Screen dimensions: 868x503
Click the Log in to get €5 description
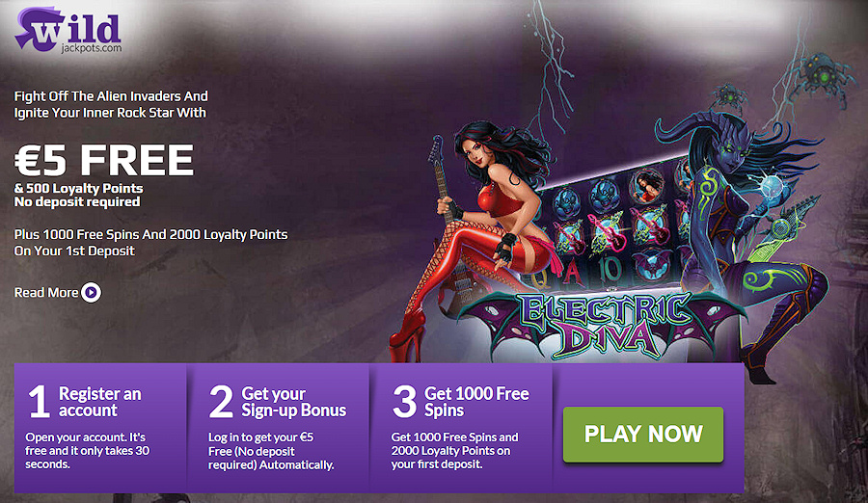[271, 451]
